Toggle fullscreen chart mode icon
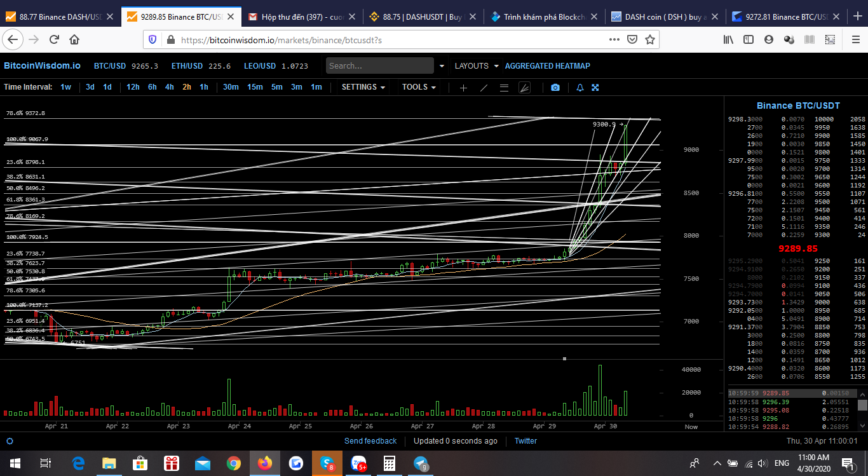This screenshot has width=868, height=476. (595, 88)
